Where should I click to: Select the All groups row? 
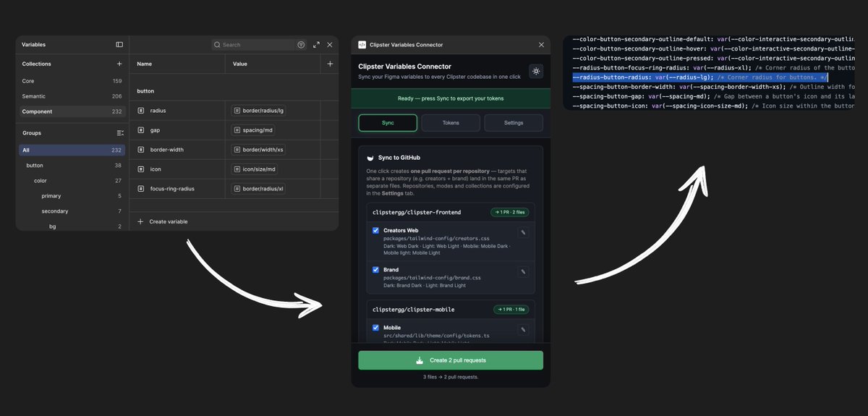[x=72, y=150]
